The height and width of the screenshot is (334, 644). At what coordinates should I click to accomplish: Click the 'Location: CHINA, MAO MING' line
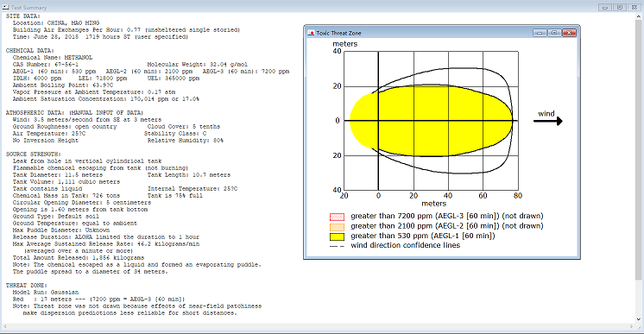click(56, 23)
